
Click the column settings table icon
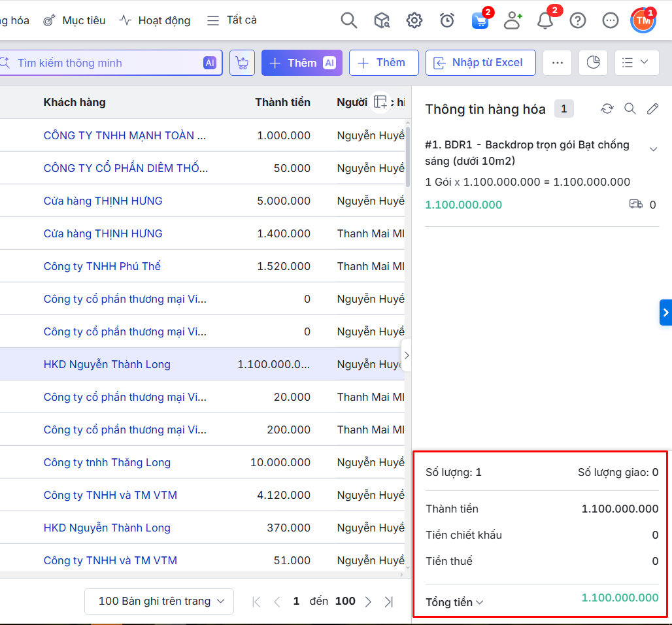(380, 102)
